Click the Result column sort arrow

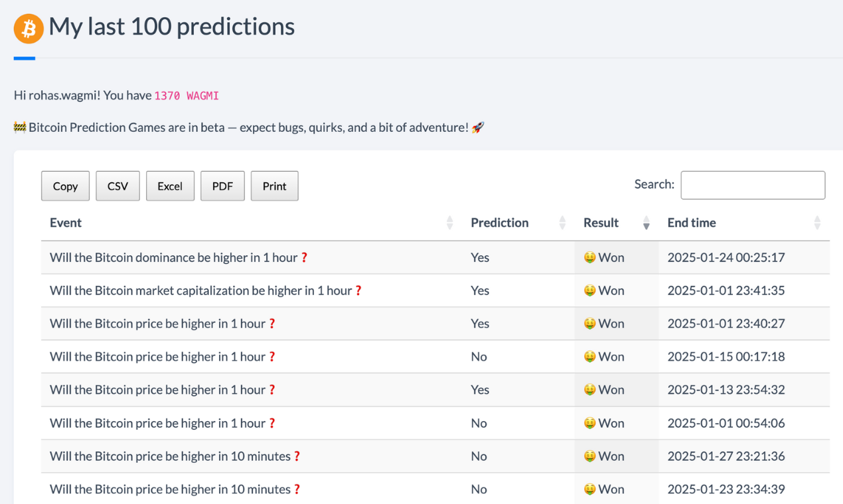pyautogui.click(x=645, y=223)
